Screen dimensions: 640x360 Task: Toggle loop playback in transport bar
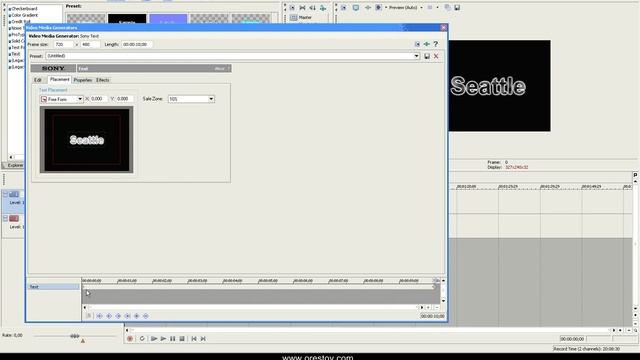142,339
